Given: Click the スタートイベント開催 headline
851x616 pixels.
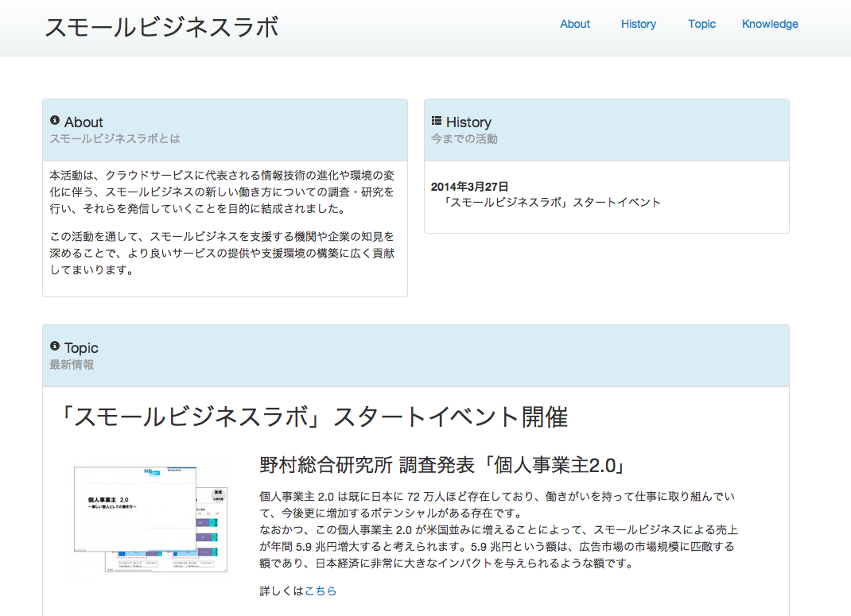Looking at the screenshot, I should click(314, 417).
